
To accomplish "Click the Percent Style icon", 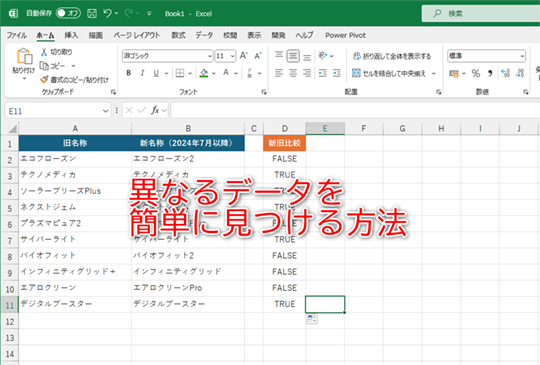I will click(x=476, y=73).
